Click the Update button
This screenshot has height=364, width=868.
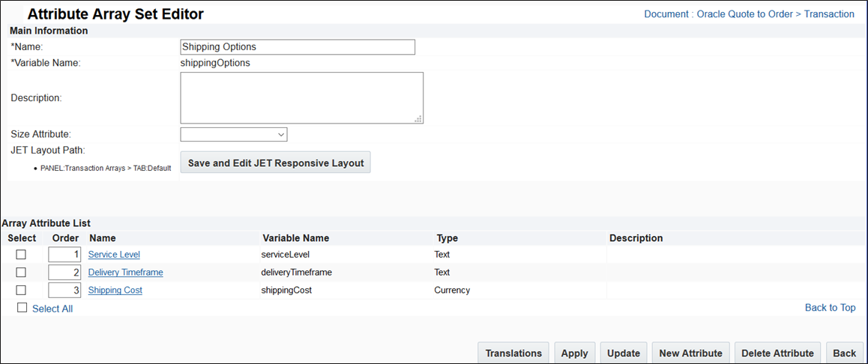click(x=624, y=353)
